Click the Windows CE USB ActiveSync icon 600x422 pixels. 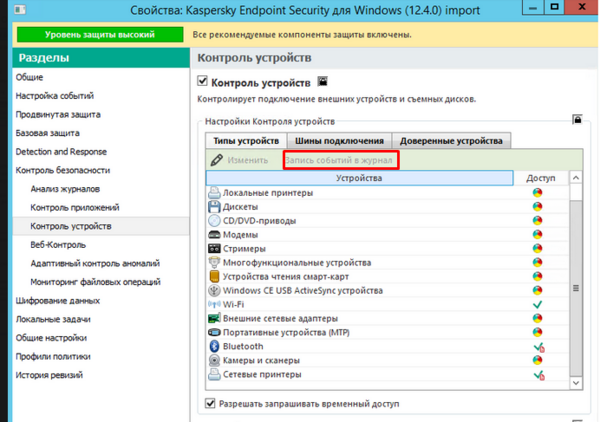tap(214, 290)
